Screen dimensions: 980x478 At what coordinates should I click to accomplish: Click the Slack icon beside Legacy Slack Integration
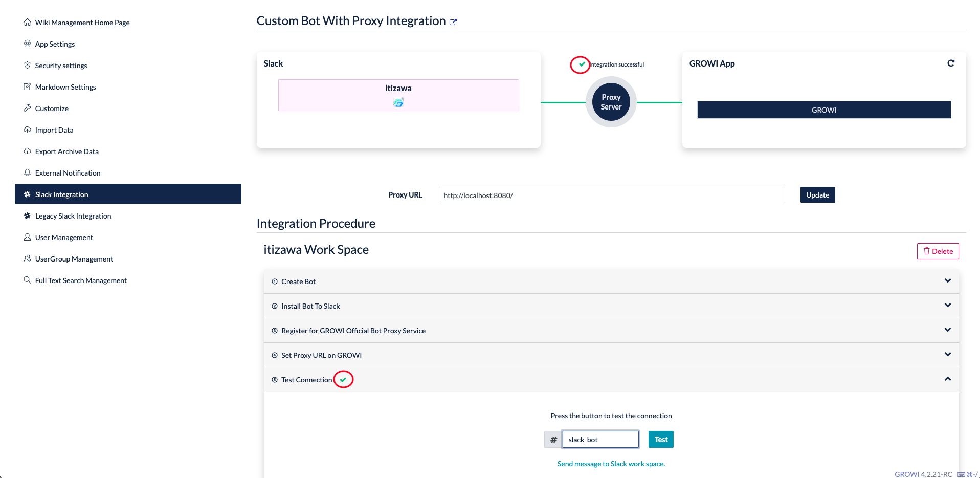pyautogui.click(x=27, y=216)
